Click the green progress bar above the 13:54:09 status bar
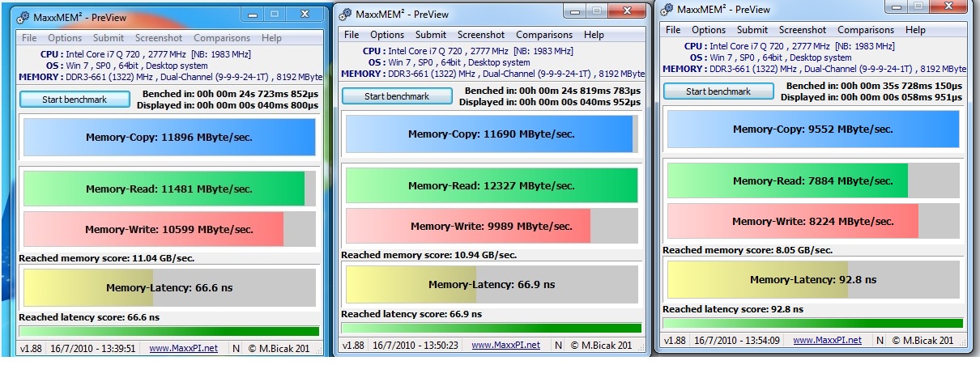980x365 pixels. tap(812, 323)
